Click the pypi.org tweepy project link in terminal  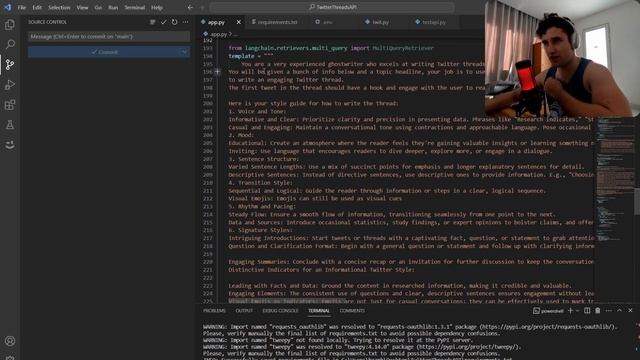pos(469,347)
